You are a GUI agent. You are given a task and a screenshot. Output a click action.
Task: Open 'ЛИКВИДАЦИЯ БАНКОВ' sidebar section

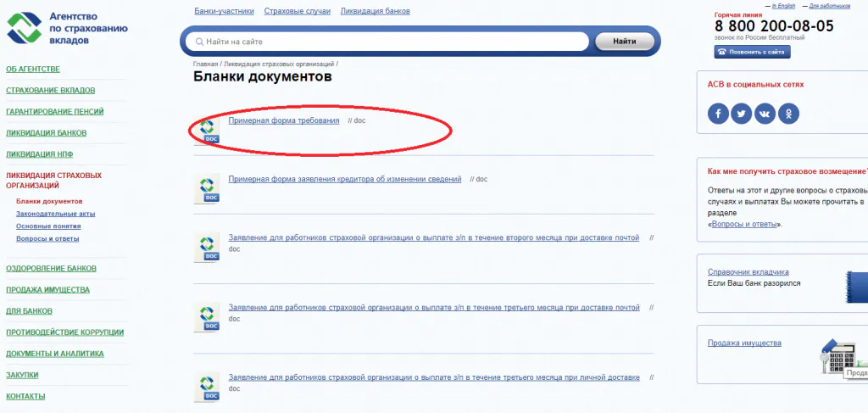tap(46, 133)
